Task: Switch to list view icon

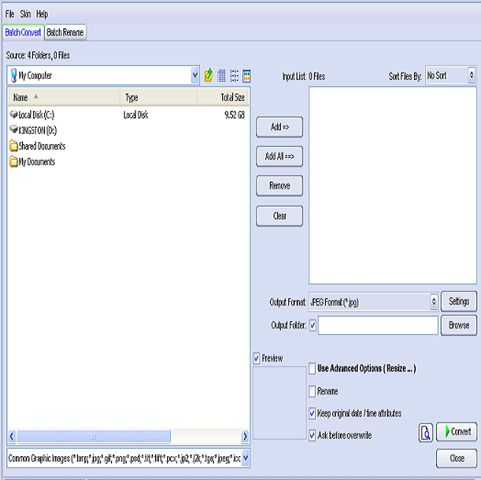Action: click(234, 76)
